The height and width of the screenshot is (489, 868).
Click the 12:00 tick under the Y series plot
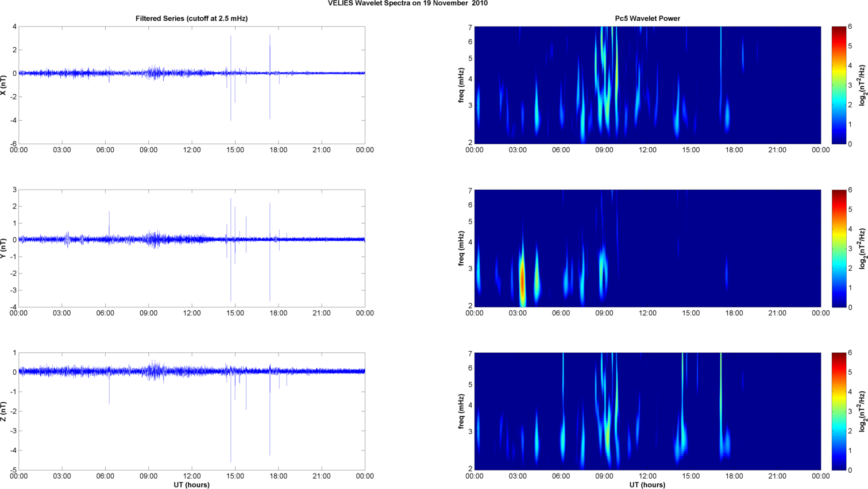pyautogui.click(x=192, y=313)
